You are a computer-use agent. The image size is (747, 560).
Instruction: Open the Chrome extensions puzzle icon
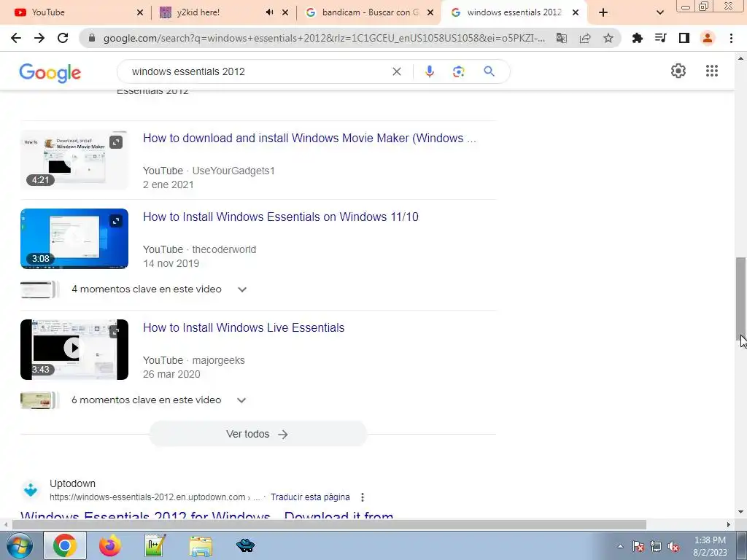pyautogui.click(x=638, y=38)
